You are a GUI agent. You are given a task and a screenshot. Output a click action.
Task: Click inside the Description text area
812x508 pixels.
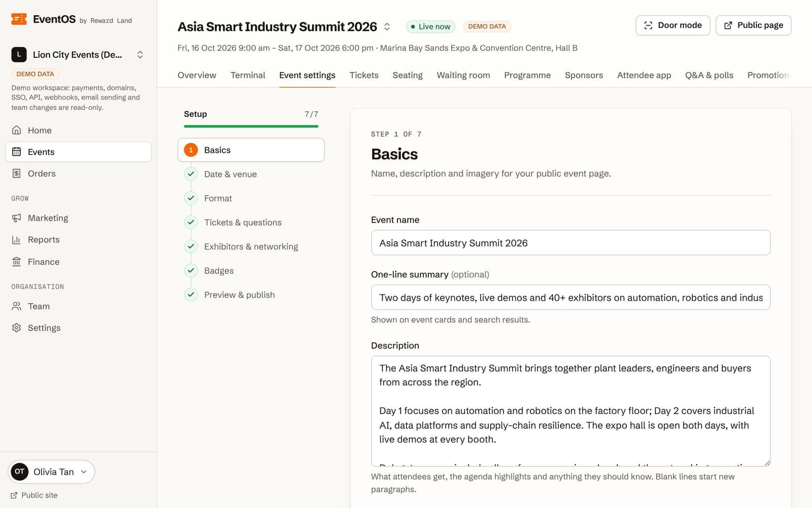(x=570, y=411)
